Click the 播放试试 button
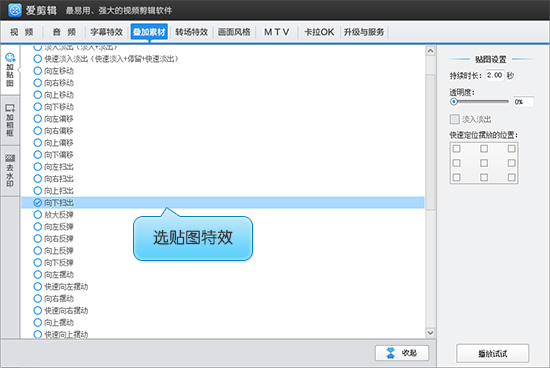This screenshot has height=368, width=550. coord(492,353)
